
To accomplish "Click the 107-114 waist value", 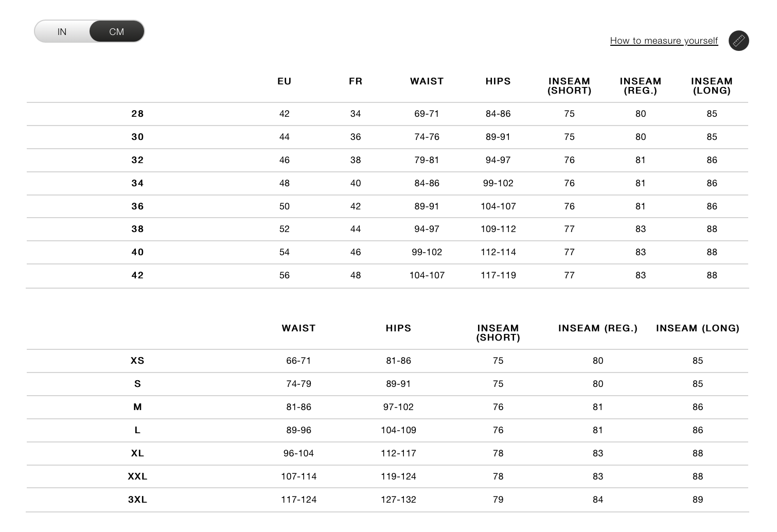I will point(298,476).
